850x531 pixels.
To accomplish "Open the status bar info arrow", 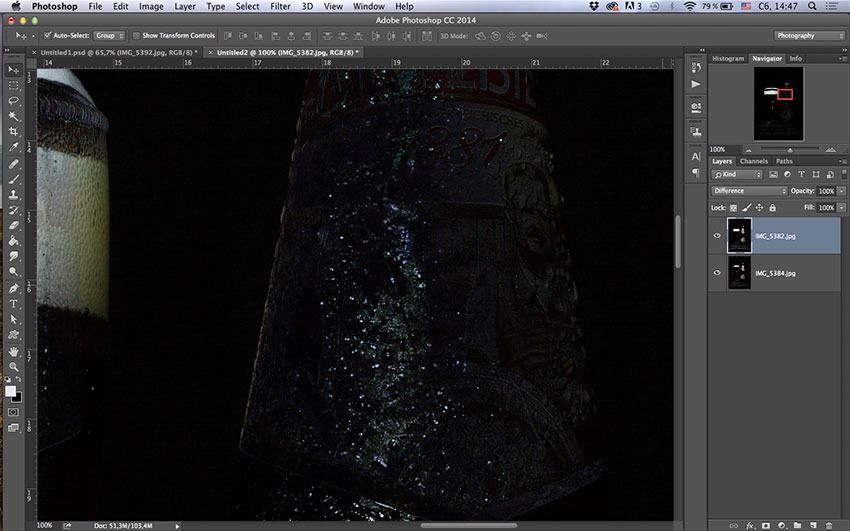I will [177, 526].
